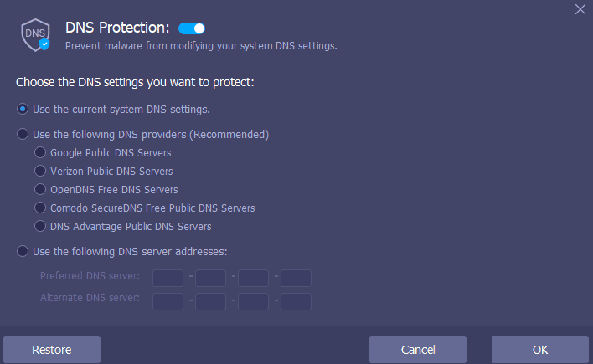Click the DNS shield icon
This screenshot has height=364, width=593.
(x=35, y=35)
